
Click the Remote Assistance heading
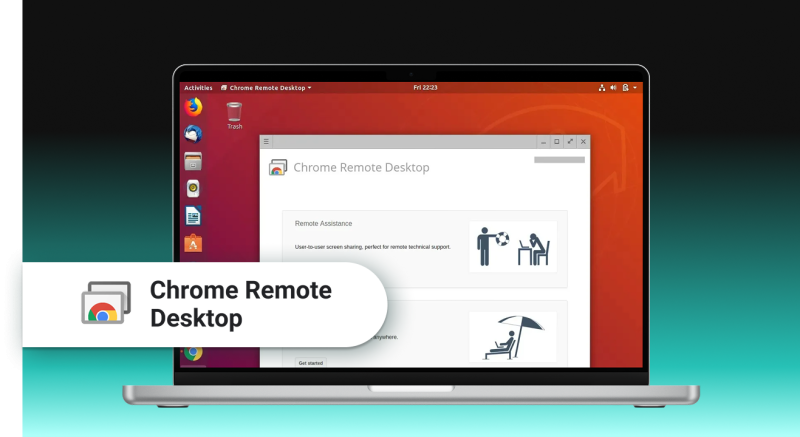click(x=323, y=223)
